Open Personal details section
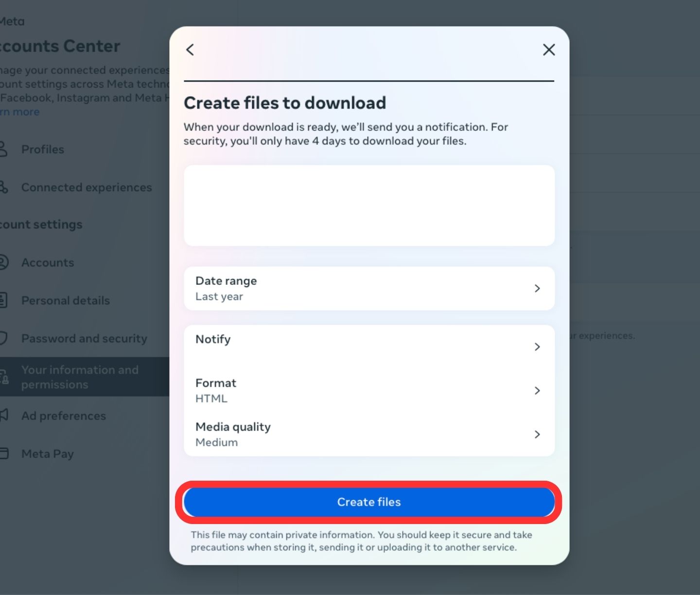 (66, 300)
